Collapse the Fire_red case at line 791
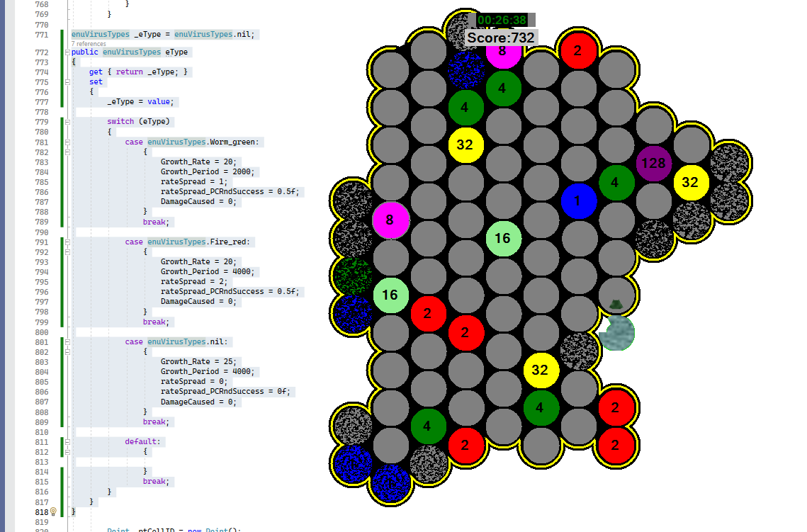Screen dimensions: 807x532 67,242
